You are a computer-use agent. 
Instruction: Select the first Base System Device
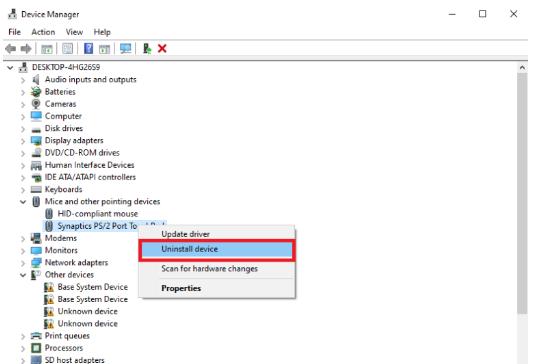(x=93, y=287)
